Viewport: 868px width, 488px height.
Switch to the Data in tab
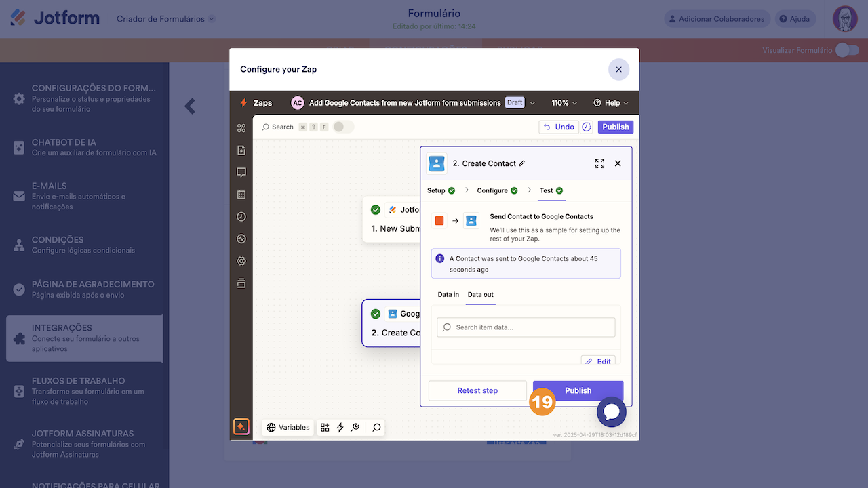pos(448,295)
